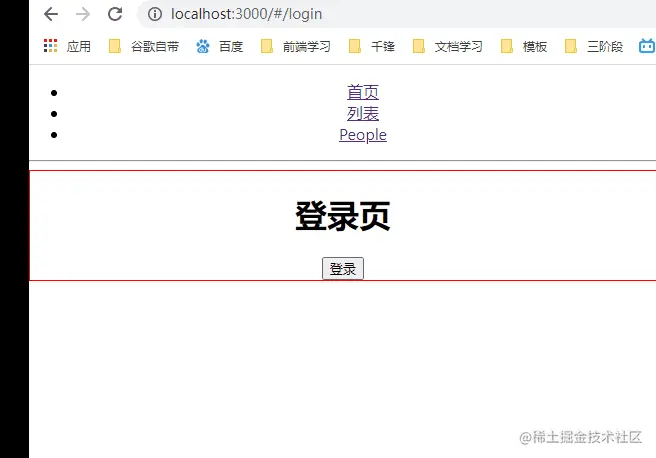Viewport: 656px width, 458px height.
Task: Open the People link
Action: [363, 135]
